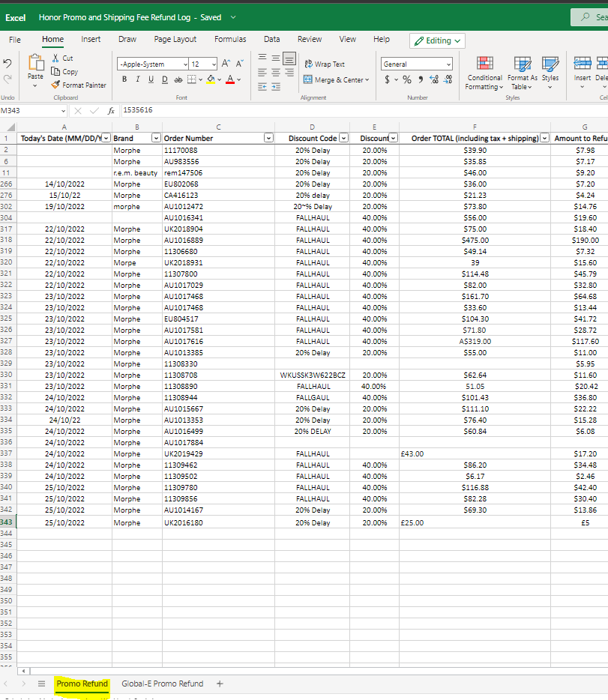Apply currency format with dollar icon
The height and width of the screenshot is (700, 608).
387,79
